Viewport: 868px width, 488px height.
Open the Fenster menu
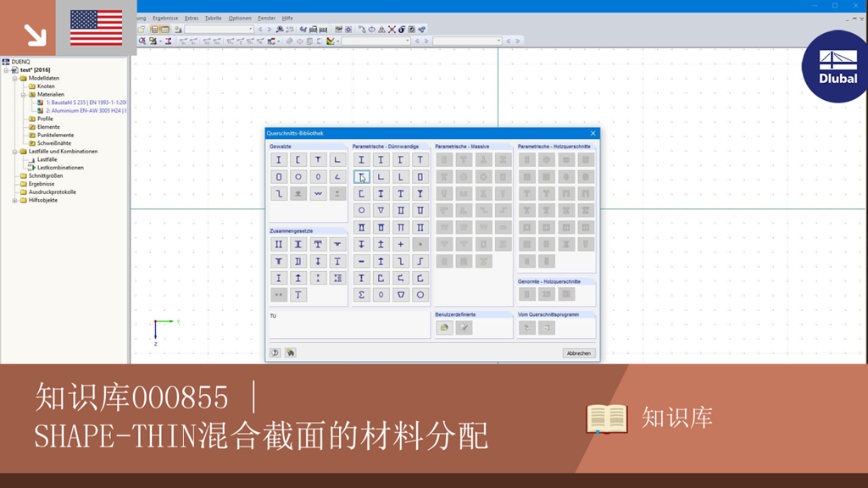pyautogui.click(x=266, y=19)
